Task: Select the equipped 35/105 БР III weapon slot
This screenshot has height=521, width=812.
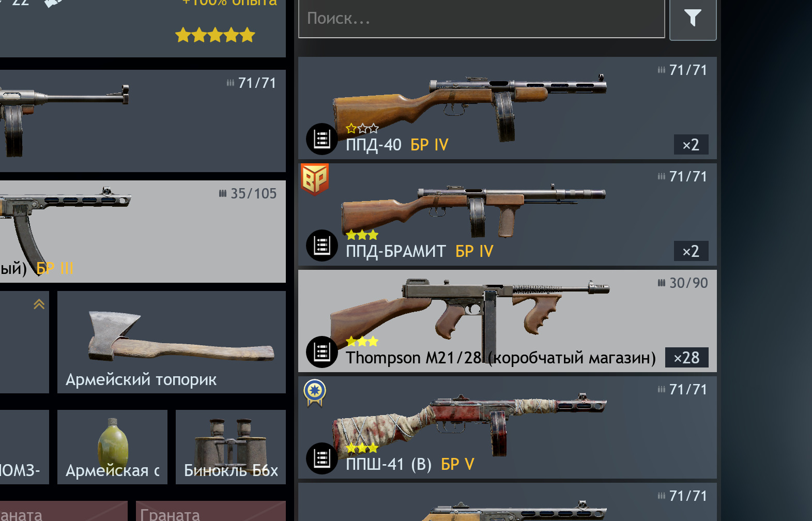Action: 143,232
